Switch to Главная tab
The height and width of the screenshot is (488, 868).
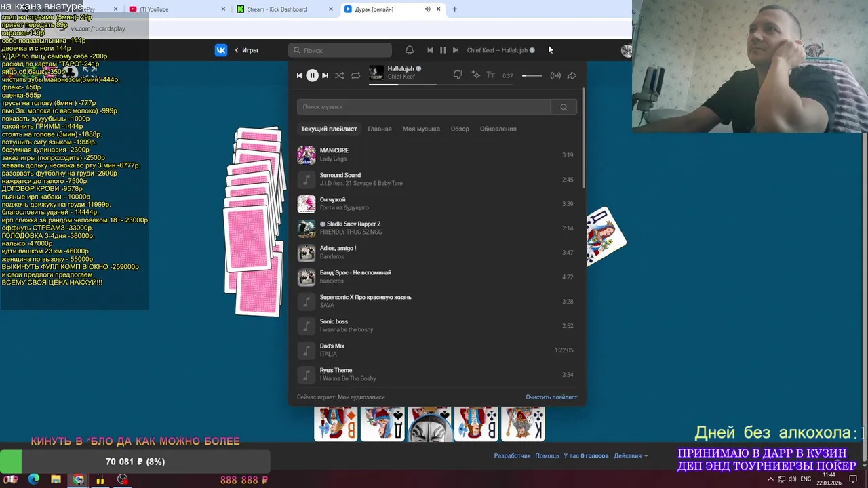coord(380,129)
